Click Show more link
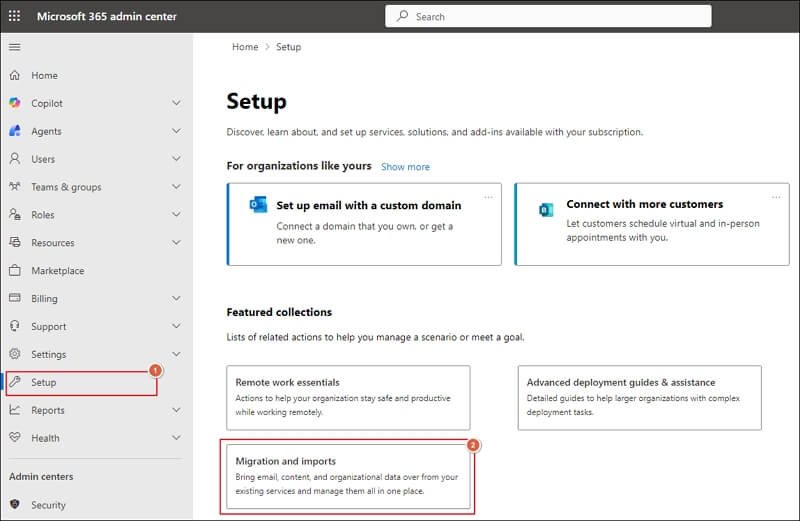 (405, 167)
